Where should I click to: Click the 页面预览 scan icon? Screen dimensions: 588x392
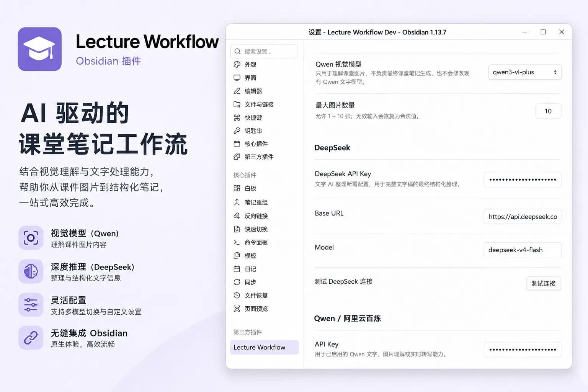coord(237,309)
